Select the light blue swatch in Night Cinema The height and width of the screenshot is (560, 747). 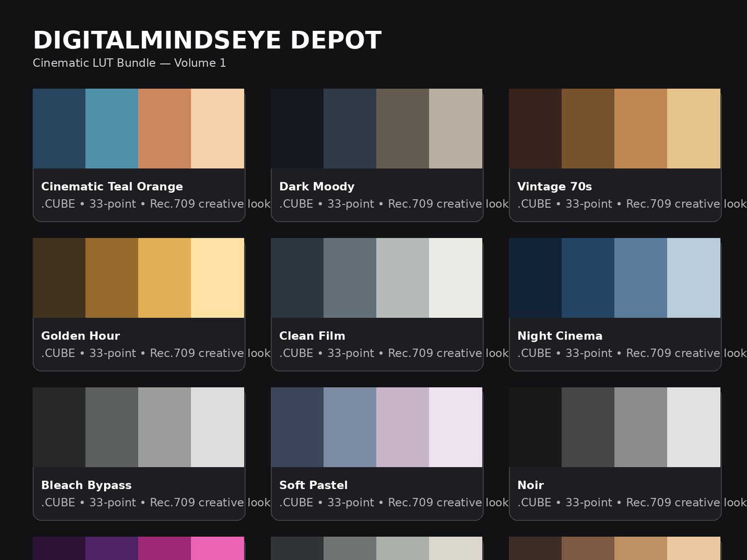click(694, 278)
